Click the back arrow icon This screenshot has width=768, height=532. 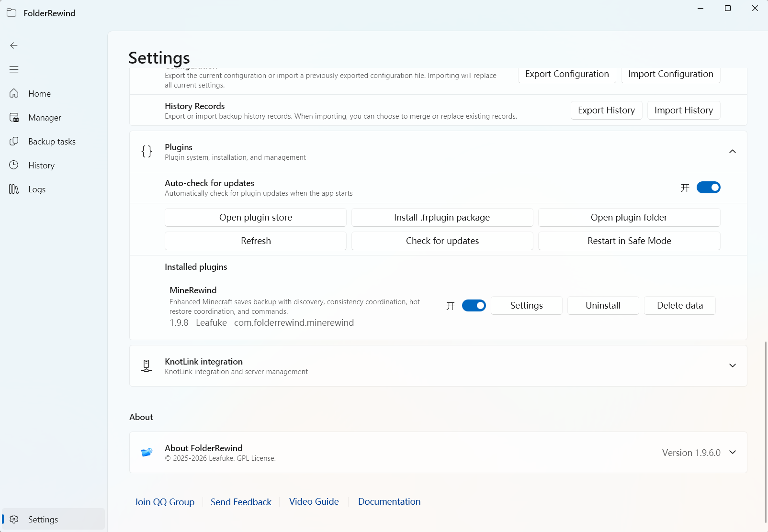coord(14,45)
